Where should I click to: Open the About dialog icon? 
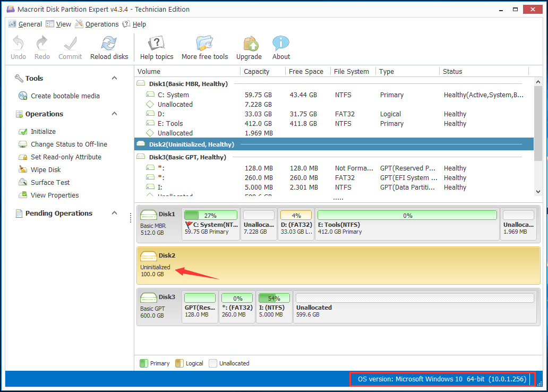(281, 44)
